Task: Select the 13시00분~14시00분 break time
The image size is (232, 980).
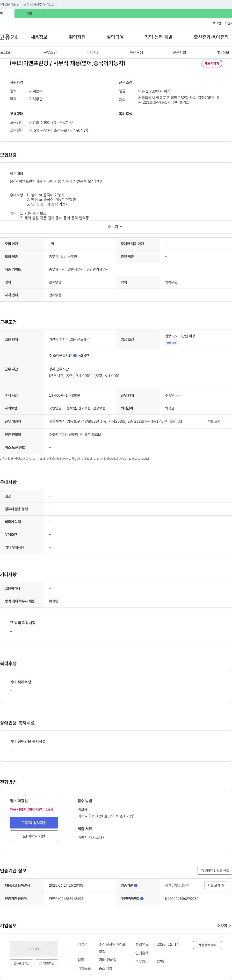Action: pos(64,396)
